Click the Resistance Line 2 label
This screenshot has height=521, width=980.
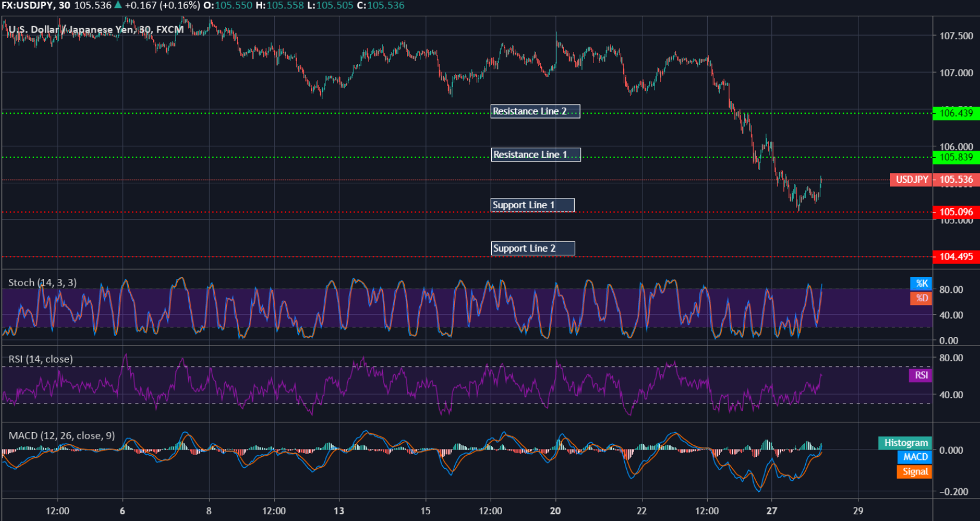tap(535, 111)
